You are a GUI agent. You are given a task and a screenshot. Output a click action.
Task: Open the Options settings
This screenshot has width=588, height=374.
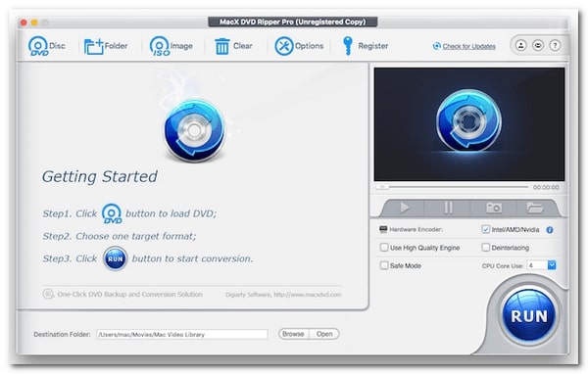coord(299,46)
